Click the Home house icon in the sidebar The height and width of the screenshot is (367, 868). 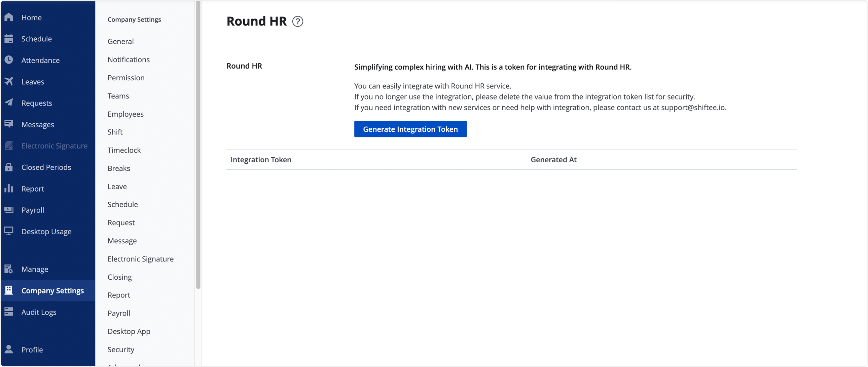click(x=9, y=17)
